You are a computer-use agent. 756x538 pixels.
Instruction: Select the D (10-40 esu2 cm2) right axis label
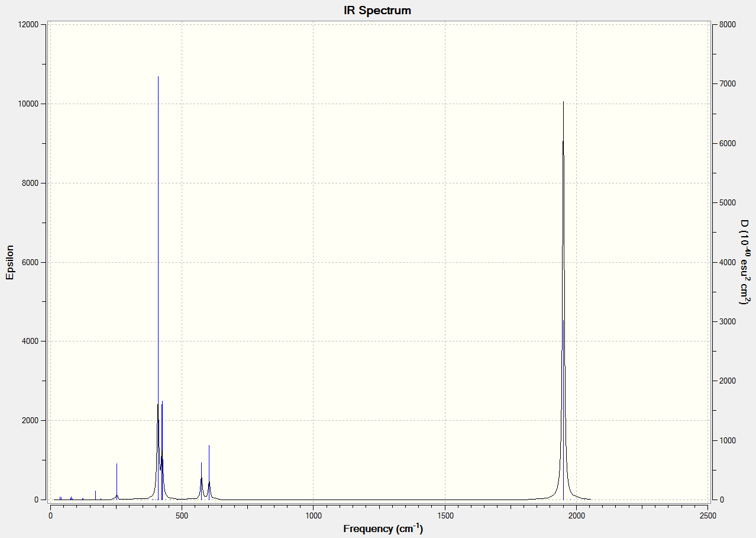tap(745, 262)
